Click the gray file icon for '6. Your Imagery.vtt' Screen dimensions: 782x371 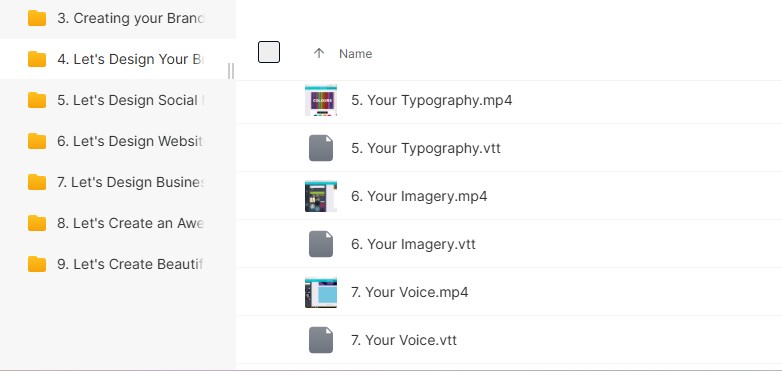321,244
